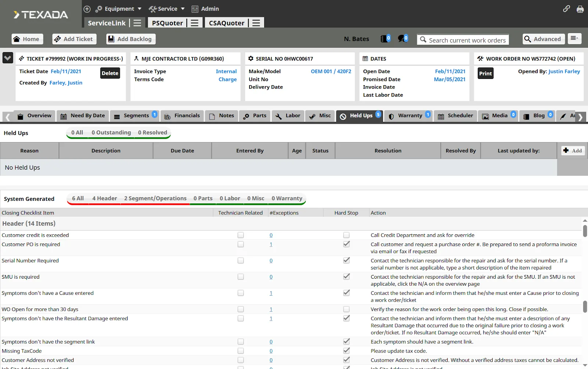
Task: Tick Hard Stop for WO Open 30 days
Action: 346,309
